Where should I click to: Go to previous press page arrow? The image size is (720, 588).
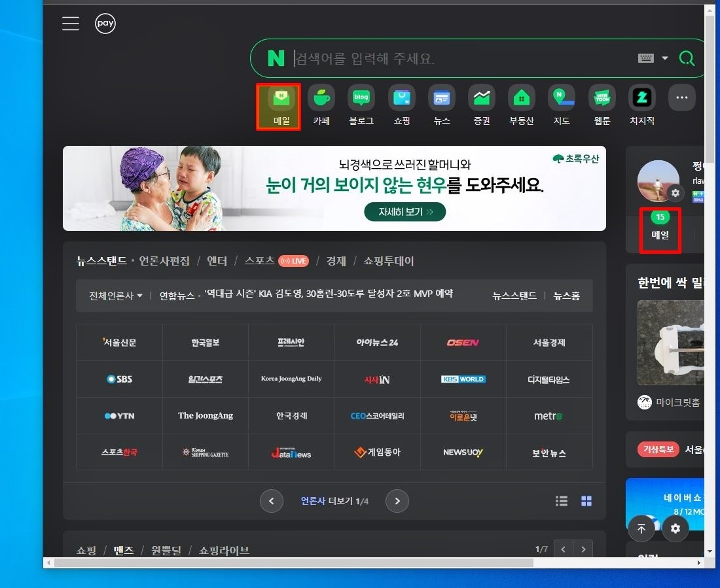pos(272,501)
